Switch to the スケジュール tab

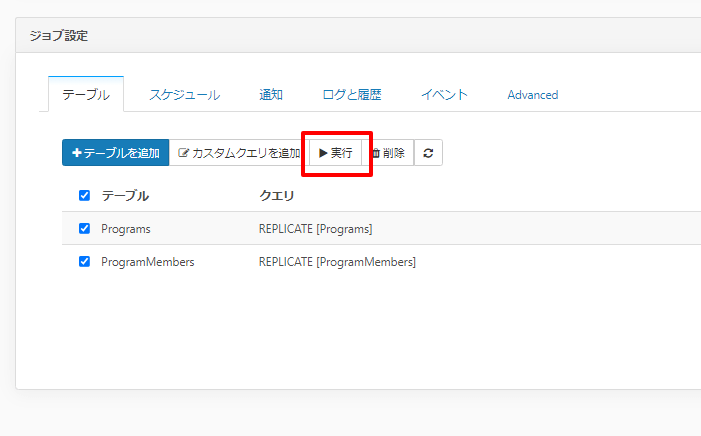pyautogui.click(x=185, y=94)
